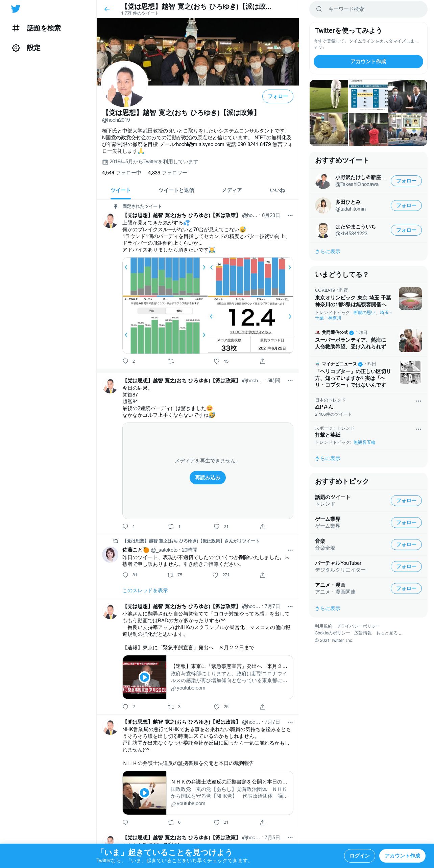Click the Twitter bird logo

[16, 9]
